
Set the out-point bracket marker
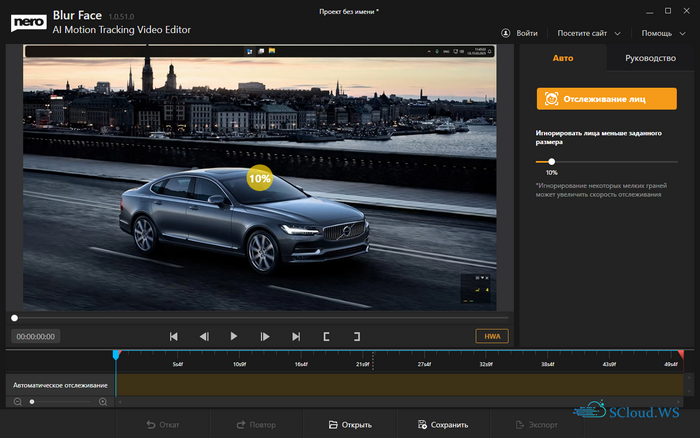(356, 337)
